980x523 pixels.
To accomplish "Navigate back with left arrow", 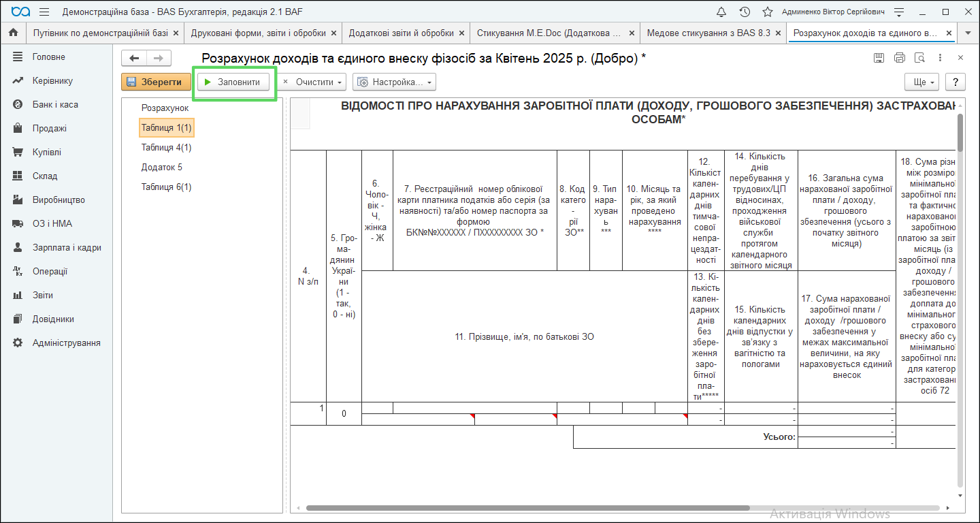I will pyautogui.click(x=134, y=59).
